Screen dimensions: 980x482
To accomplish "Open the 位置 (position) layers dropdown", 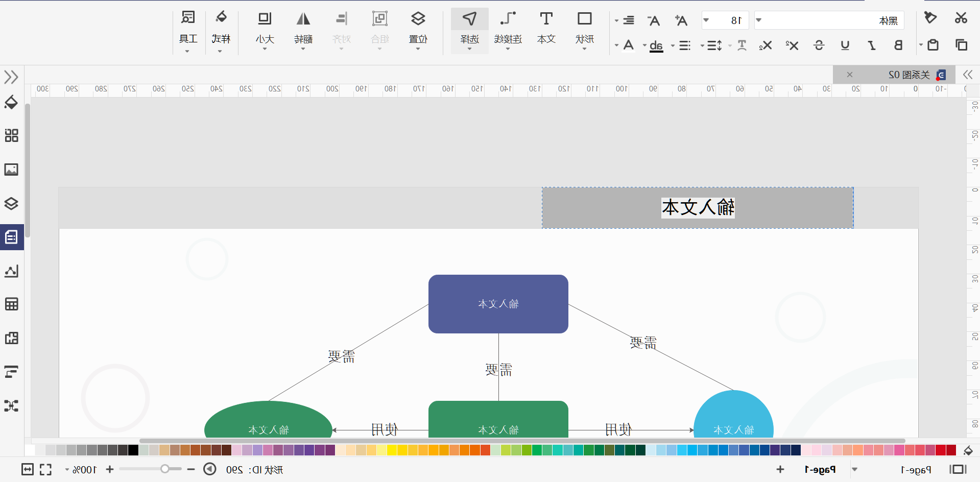I will [x=418, y=31].
